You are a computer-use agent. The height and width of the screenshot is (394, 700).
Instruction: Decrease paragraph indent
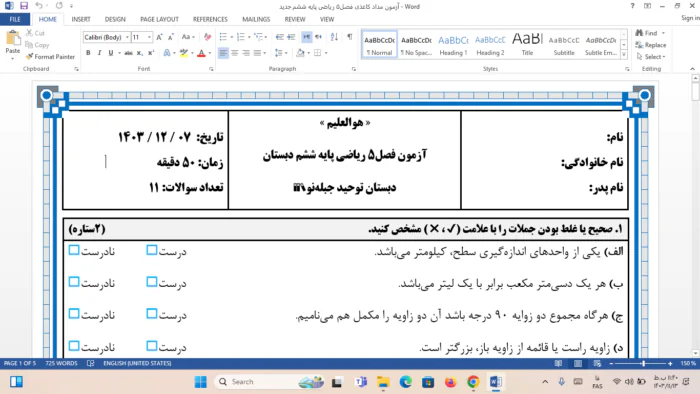click(279, 37)
